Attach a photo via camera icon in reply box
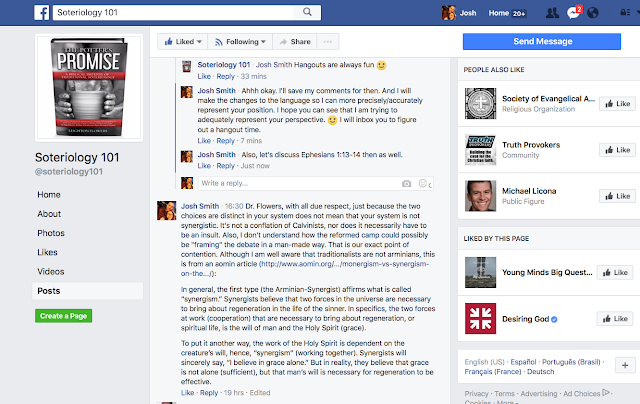 click(x=407, y=184)
